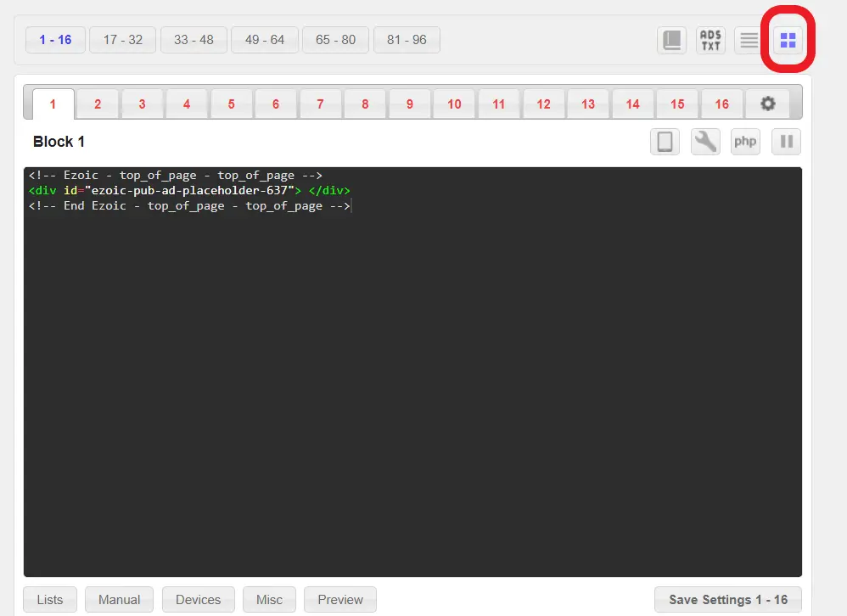Switch to block tab 13
The image size is (847, 616).
(587, 104)
